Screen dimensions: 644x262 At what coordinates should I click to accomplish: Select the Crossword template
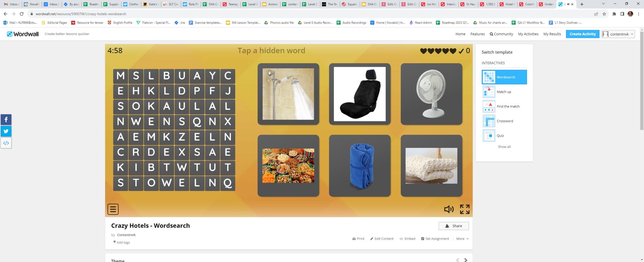[504, 121]
